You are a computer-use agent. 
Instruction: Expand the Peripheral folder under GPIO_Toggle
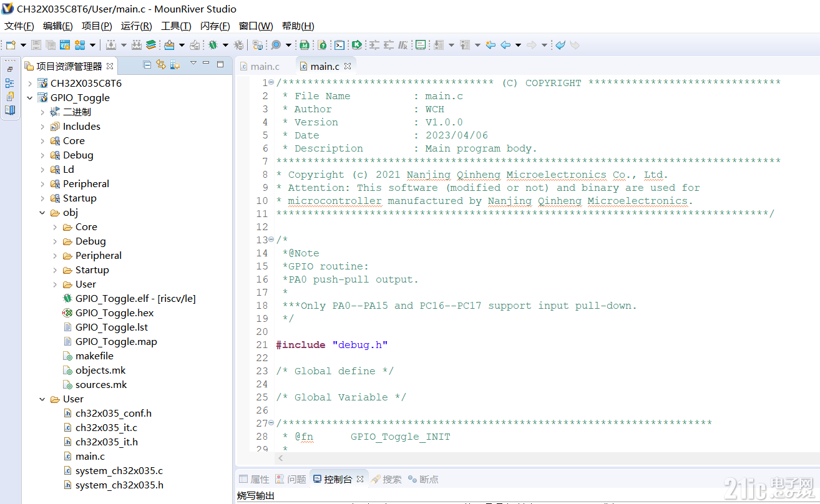[42, 184]
